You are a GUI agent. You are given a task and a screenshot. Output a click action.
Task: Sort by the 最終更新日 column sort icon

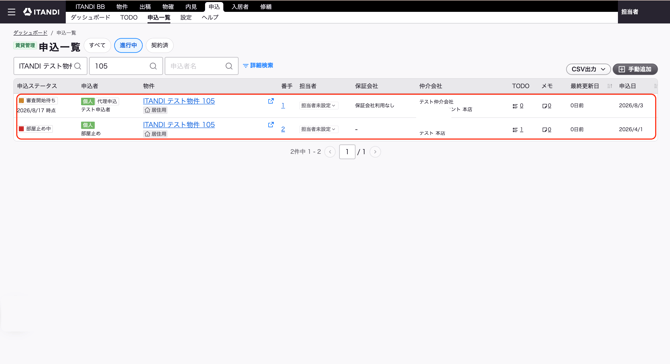(x=610, y=86)
